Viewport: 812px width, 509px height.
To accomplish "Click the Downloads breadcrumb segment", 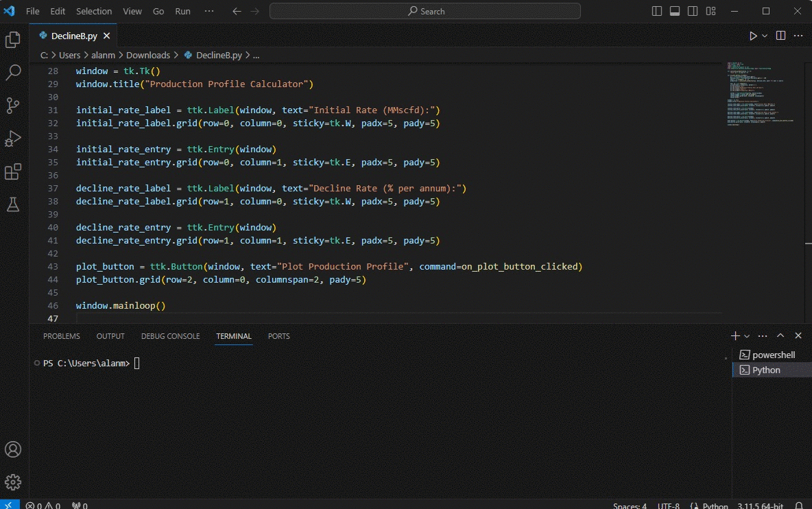I will 147,55.
